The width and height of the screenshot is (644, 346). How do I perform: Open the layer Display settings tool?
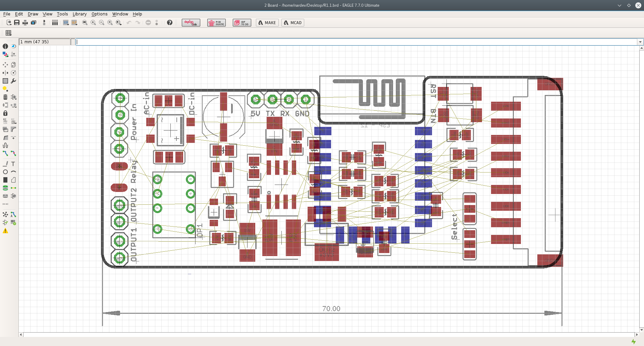coord(5,54)
